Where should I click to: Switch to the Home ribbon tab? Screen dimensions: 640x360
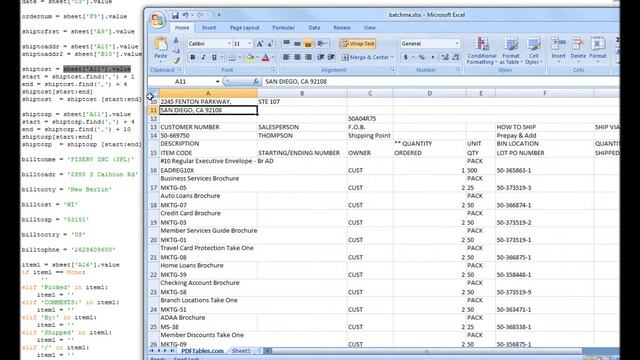pos(182,28)
